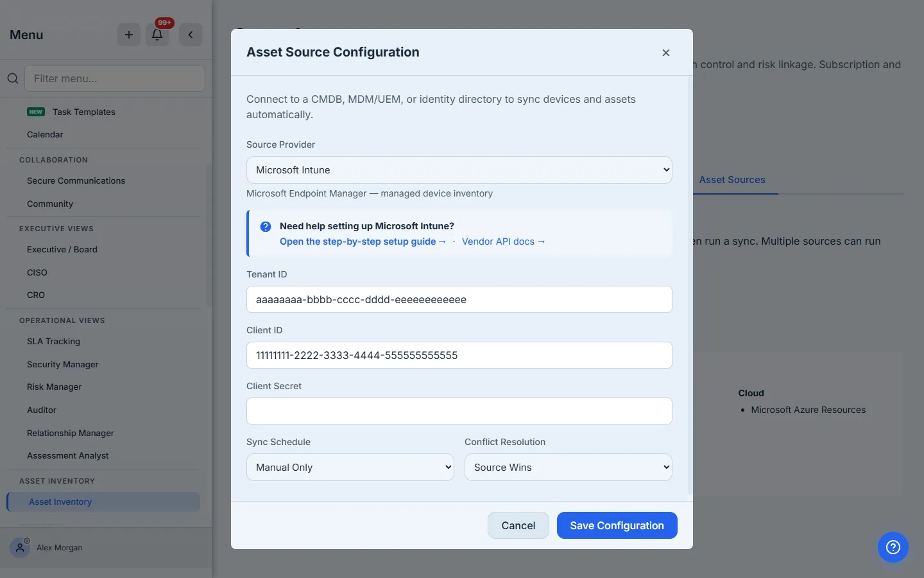
Task: Select Asset Inventory in the menu
Action: [103, 502]
